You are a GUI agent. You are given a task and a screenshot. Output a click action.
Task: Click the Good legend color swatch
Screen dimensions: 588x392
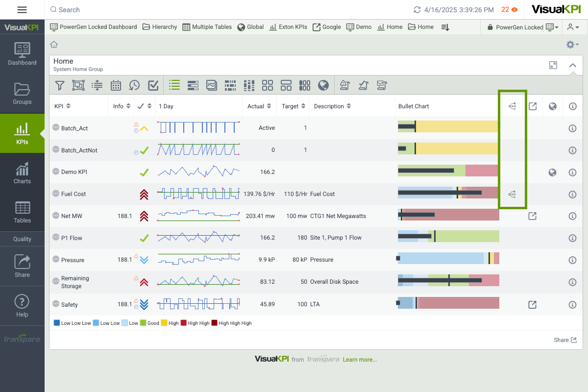[144, 323]
